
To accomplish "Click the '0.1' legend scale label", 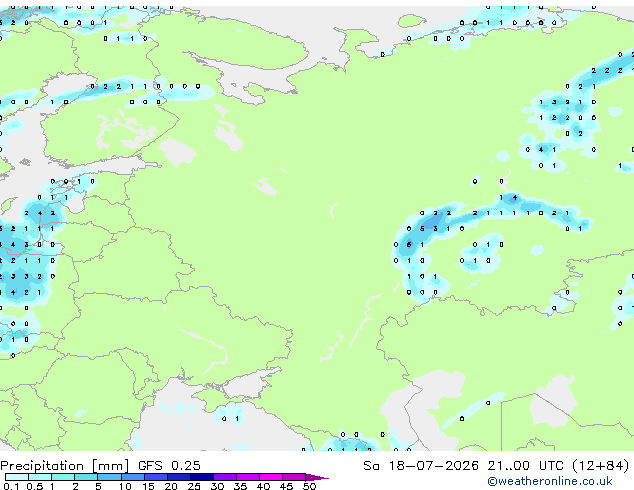I will [x=11, y=486].
